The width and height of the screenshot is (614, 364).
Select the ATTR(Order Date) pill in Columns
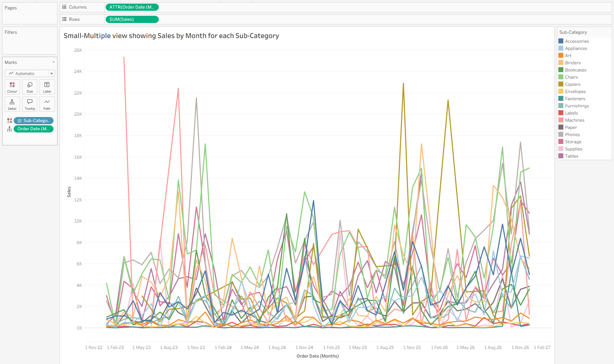coord(132,7)
